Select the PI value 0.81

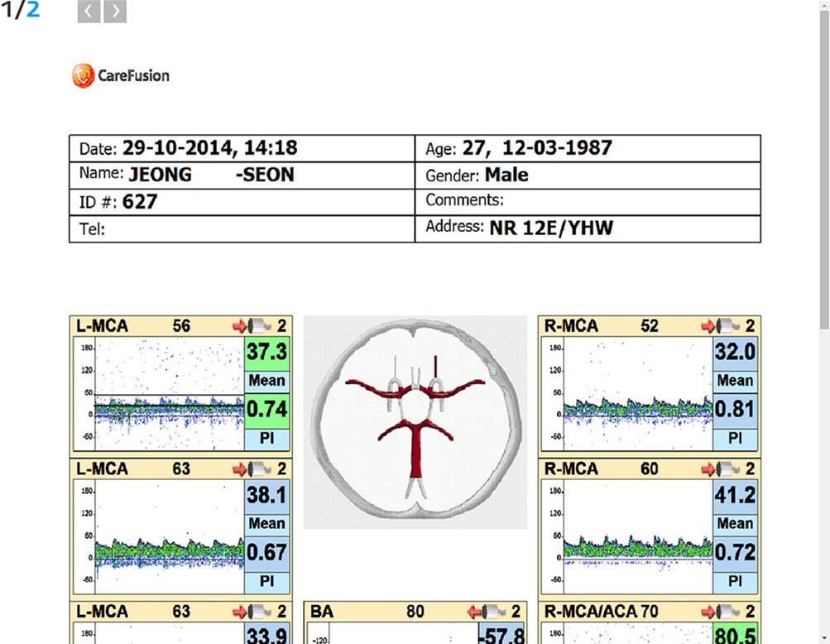point(735,410)
